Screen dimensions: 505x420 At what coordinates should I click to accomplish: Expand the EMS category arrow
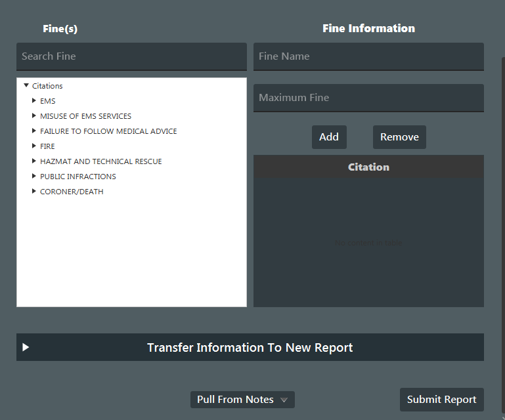[x=34, y=101]
